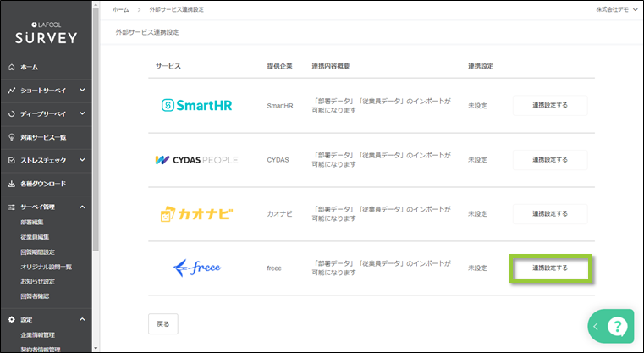
Task: Open the help question mark widget
Action: click(617, 326)
